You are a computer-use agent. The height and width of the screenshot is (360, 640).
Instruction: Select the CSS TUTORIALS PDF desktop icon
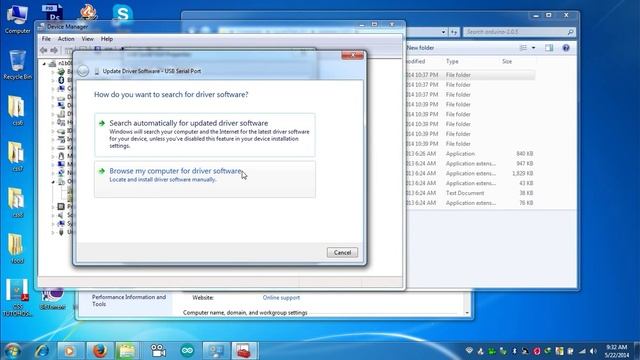click(17, 297)
